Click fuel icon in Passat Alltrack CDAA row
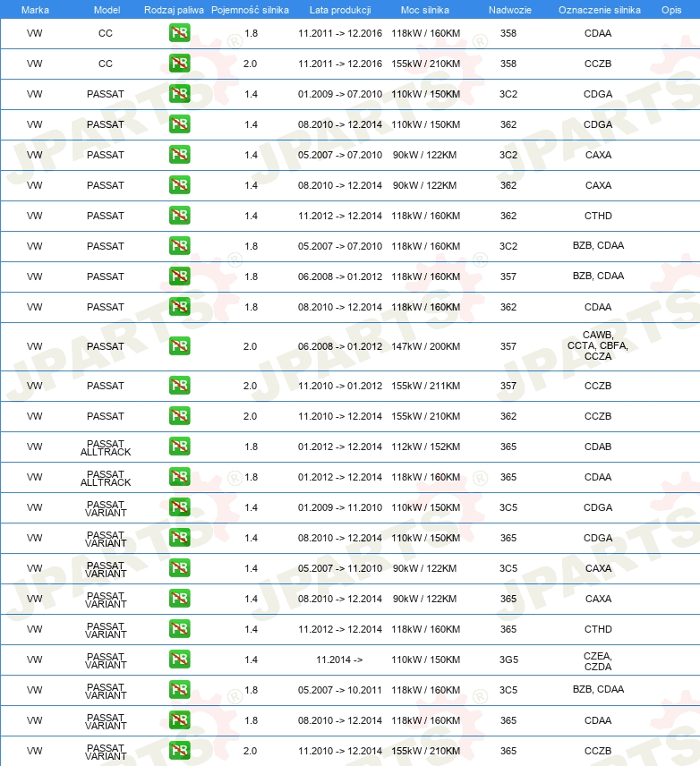The width and height of the screenshot is (700, 766). click(x=179, y=477)
